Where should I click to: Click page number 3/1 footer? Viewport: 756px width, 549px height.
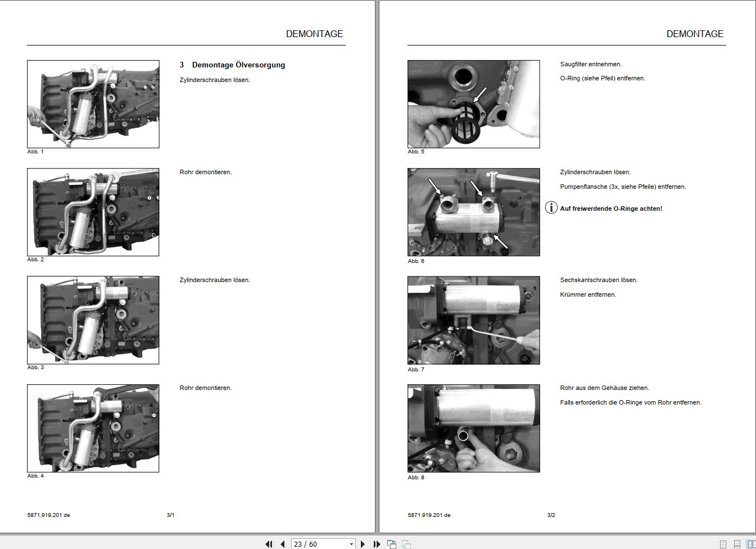170,515
